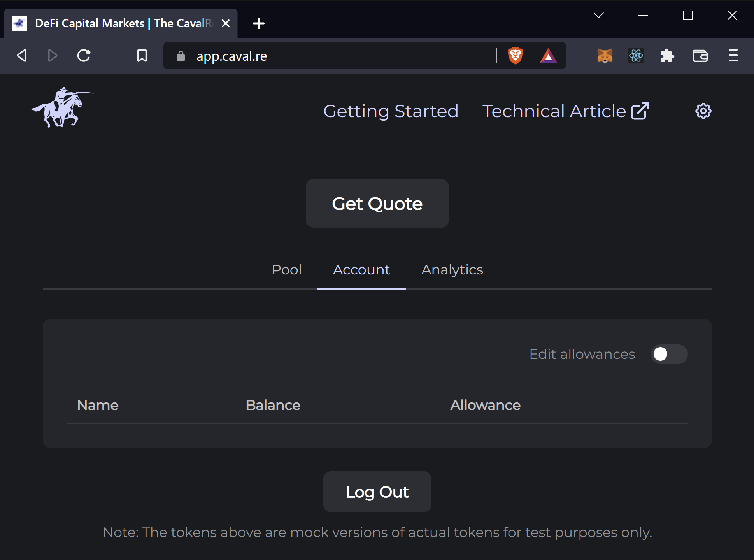Open a new browser tab
The width and height of the screenshot is (754, 560).
point(258,23)
